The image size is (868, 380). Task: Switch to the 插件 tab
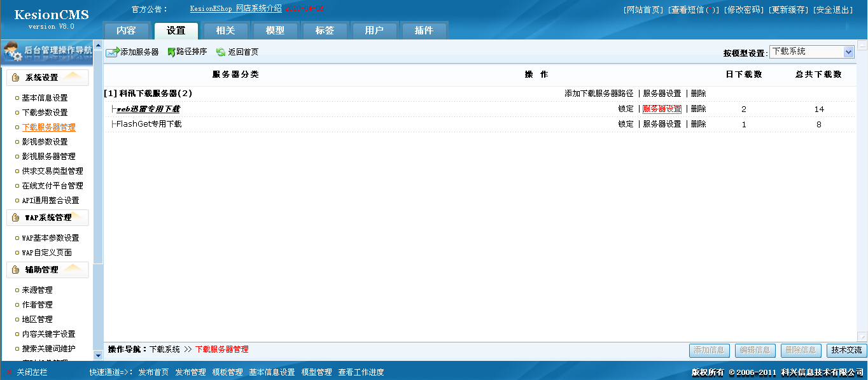coord(424,29)
